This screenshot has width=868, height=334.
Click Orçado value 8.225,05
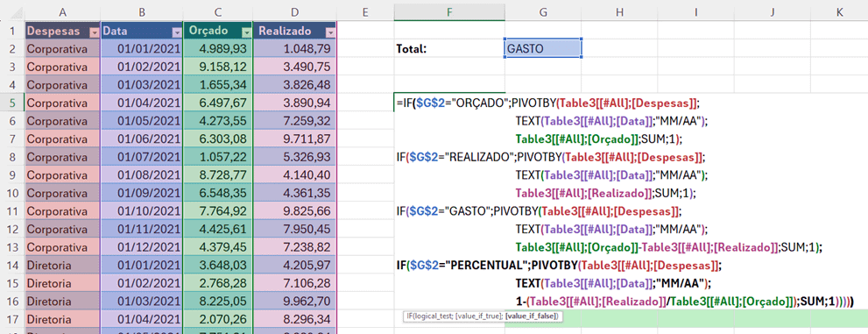217,301
